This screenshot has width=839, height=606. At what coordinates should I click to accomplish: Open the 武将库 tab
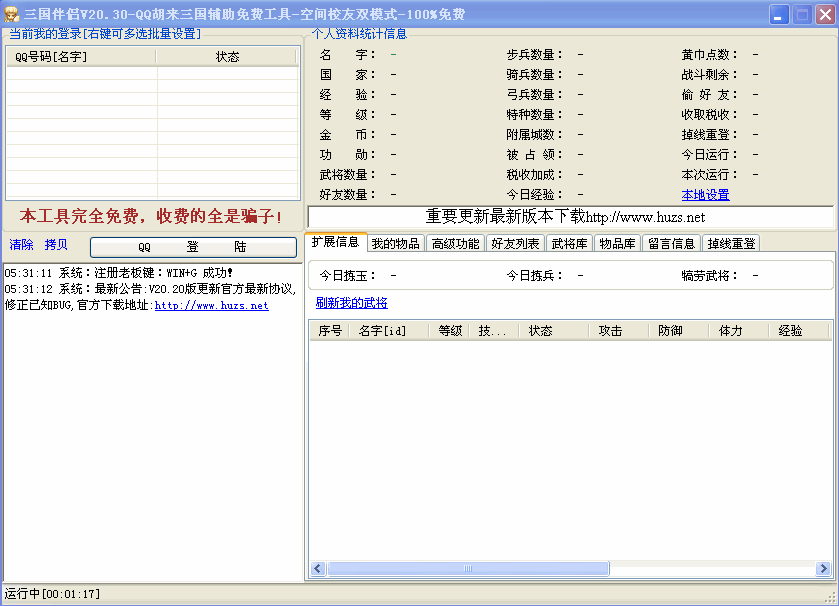click(x=569, y=243)
